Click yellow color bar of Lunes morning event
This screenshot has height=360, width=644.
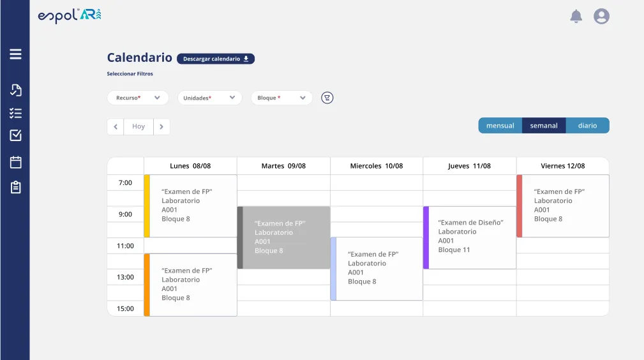pos(147,206)
